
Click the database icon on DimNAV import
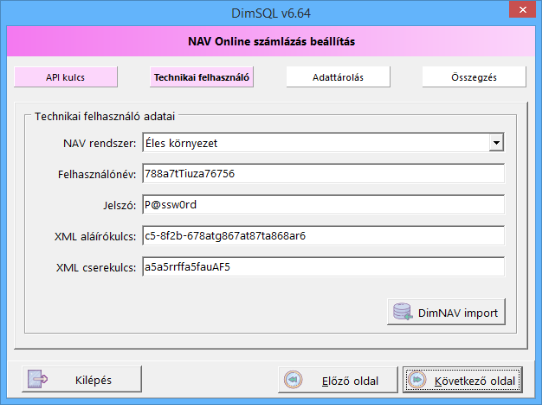tap(403, 311)
